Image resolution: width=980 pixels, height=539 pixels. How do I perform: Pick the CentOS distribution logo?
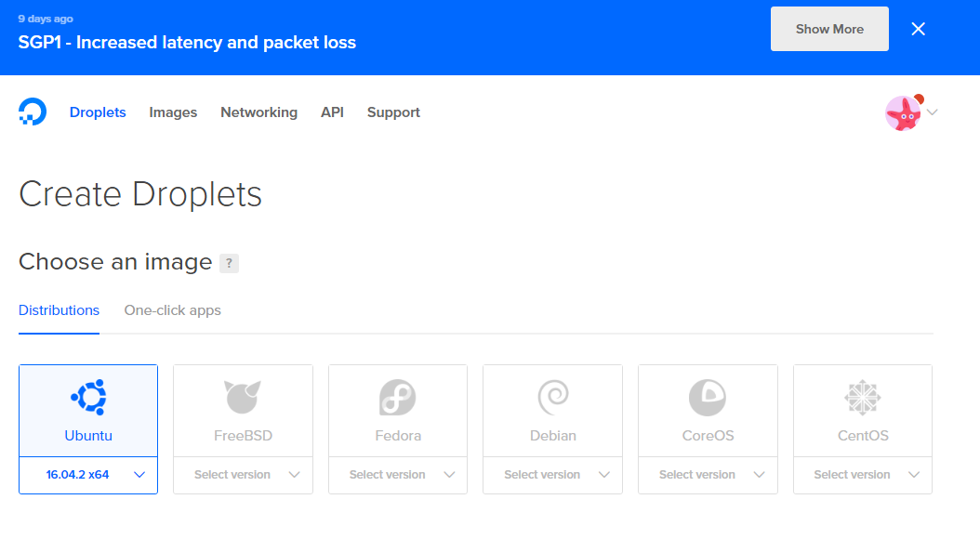pyautogui.click(x=863, y=398)
